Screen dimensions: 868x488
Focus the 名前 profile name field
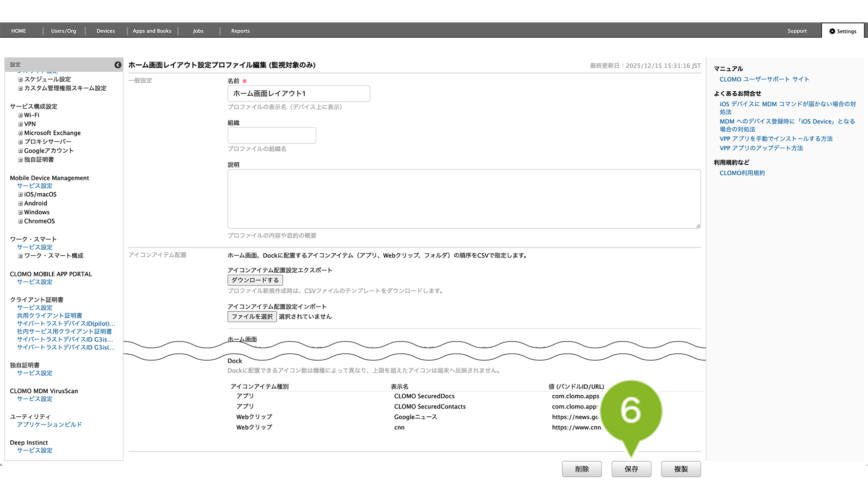[298, 94]
